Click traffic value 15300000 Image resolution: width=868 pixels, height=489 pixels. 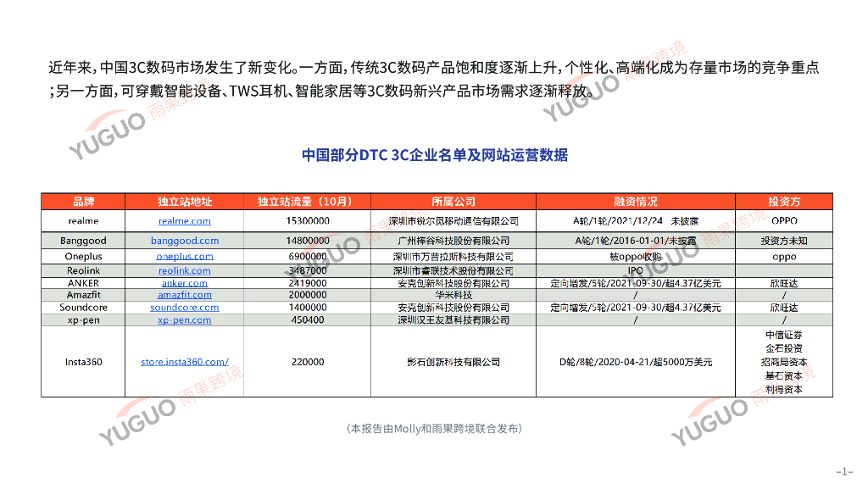pos(307,220)
